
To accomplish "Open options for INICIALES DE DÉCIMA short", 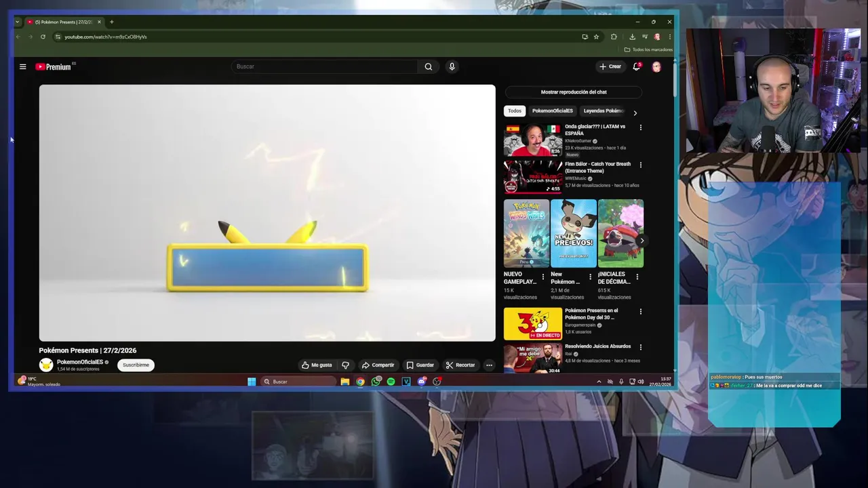I will (637, 277).
